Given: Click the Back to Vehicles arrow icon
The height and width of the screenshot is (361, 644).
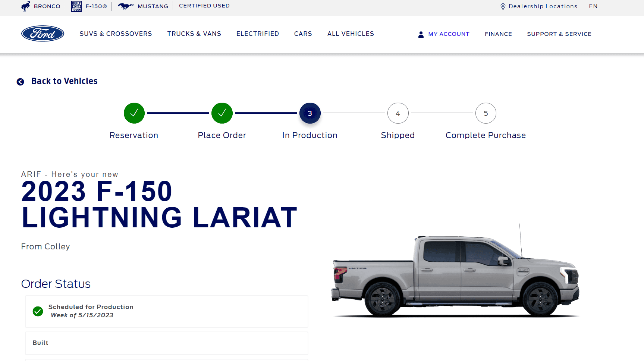Looking at the screenshot, I should tap(21, 82).
